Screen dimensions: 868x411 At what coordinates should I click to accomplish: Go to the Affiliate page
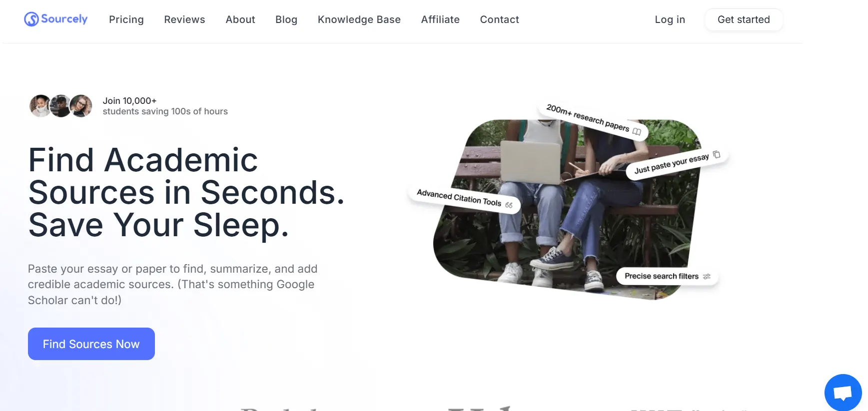coord(440,19)
